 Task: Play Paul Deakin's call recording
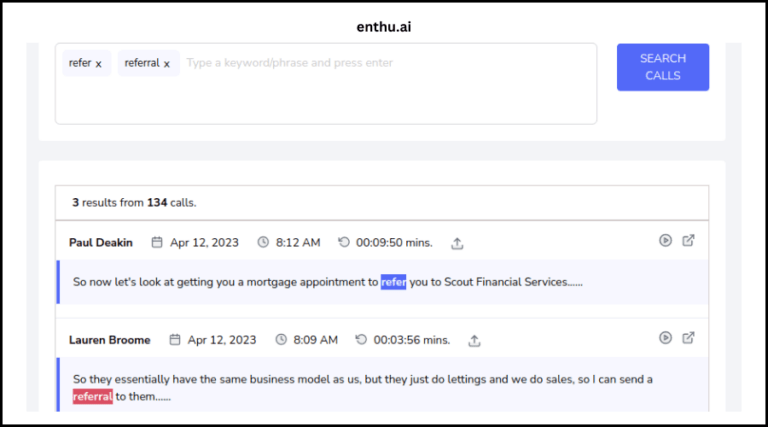[x=665, y=240]
